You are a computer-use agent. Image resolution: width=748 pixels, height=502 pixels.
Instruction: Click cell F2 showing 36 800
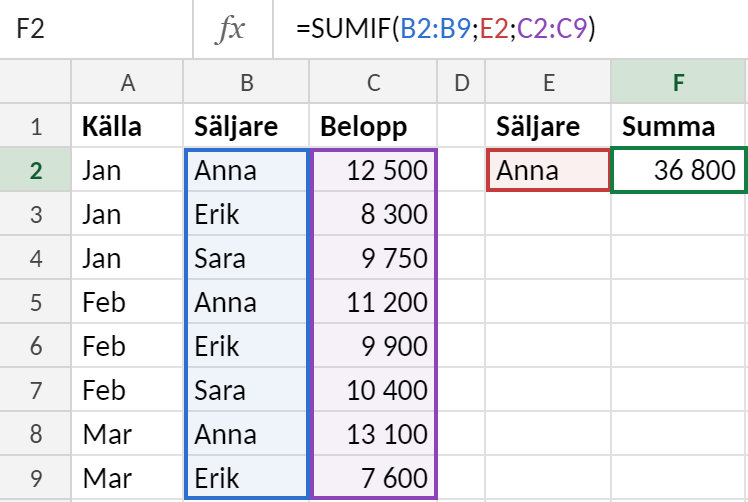coord(678,170)
